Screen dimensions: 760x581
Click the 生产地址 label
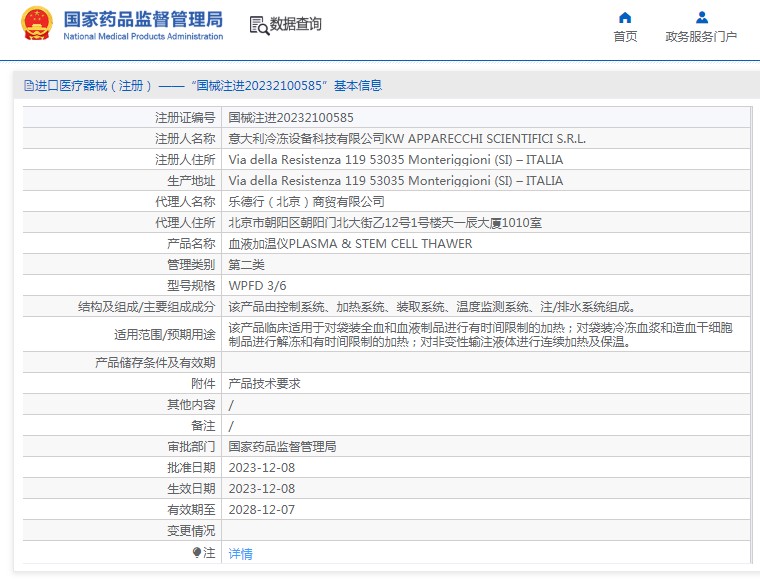[191, 180]
